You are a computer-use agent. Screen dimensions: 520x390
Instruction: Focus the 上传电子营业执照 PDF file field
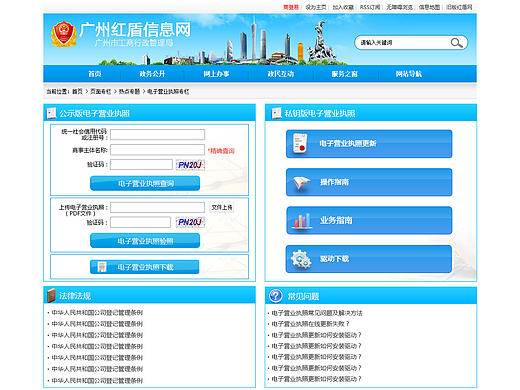157,207
